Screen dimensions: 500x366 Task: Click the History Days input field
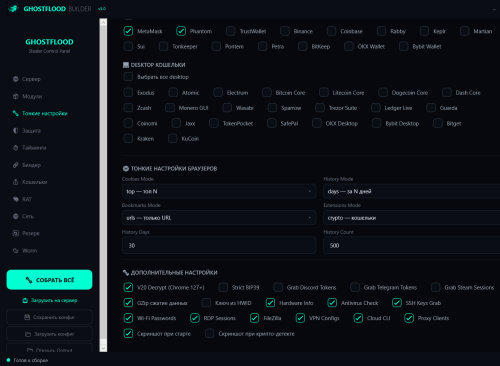pos(219,245)
